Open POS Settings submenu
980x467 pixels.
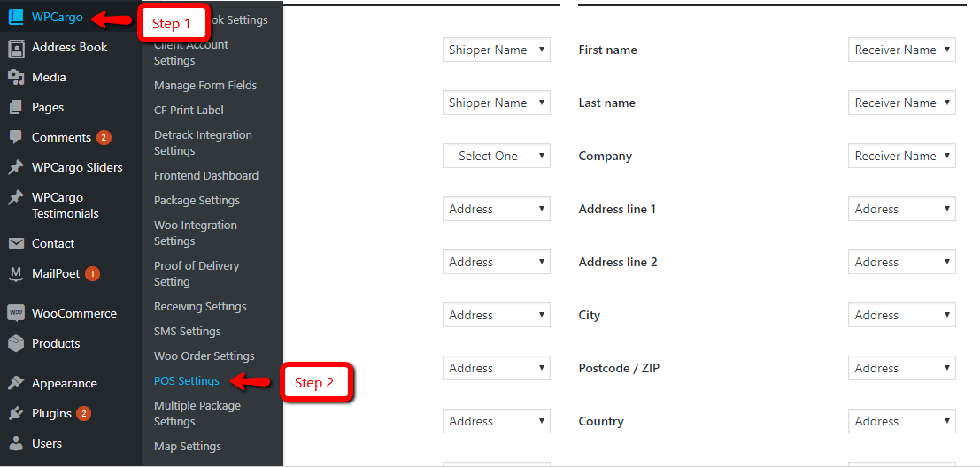pos(186,381)
